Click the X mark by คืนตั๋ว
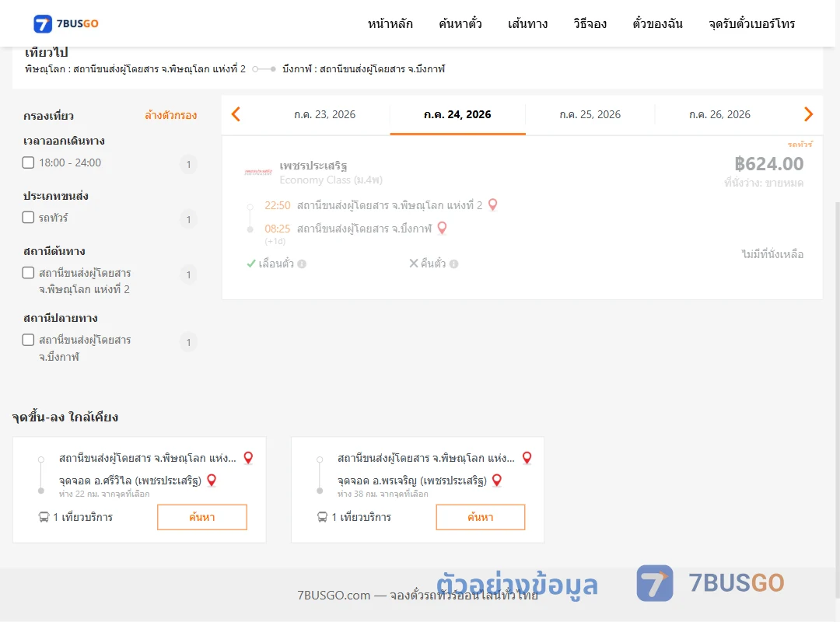Screen dimensions: 840x622 [x=414, y=263]
